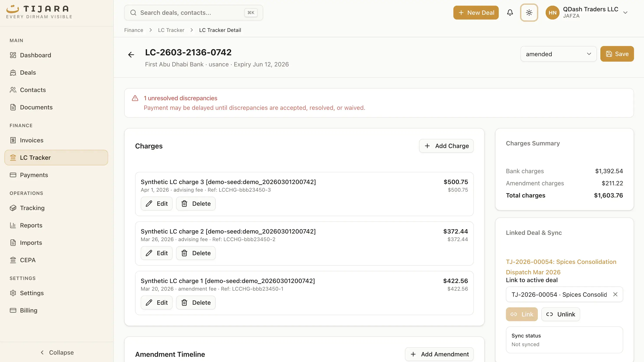Click the Tijara logo
The image size is (644, 362).
coord(39,11)
